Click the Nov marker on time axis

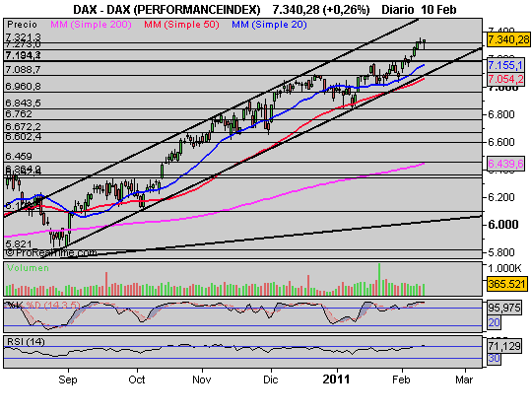pos(202,379)
